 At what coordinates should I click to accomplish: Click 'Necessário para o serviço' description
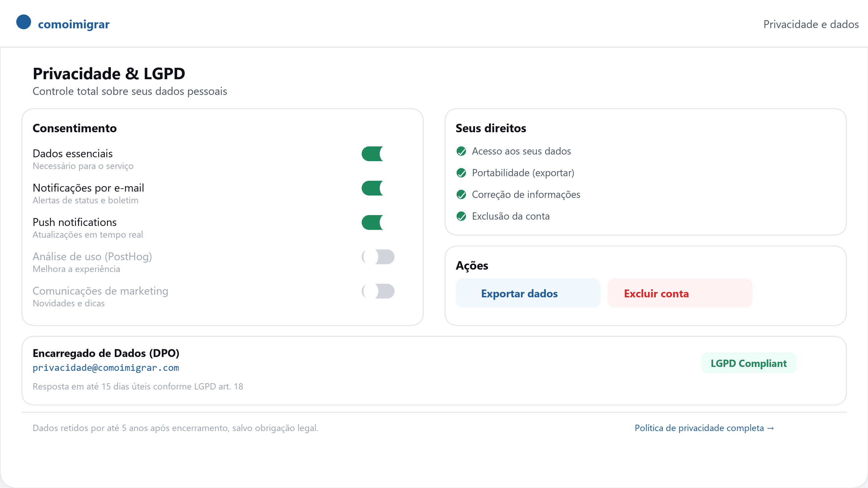[83, 166]
